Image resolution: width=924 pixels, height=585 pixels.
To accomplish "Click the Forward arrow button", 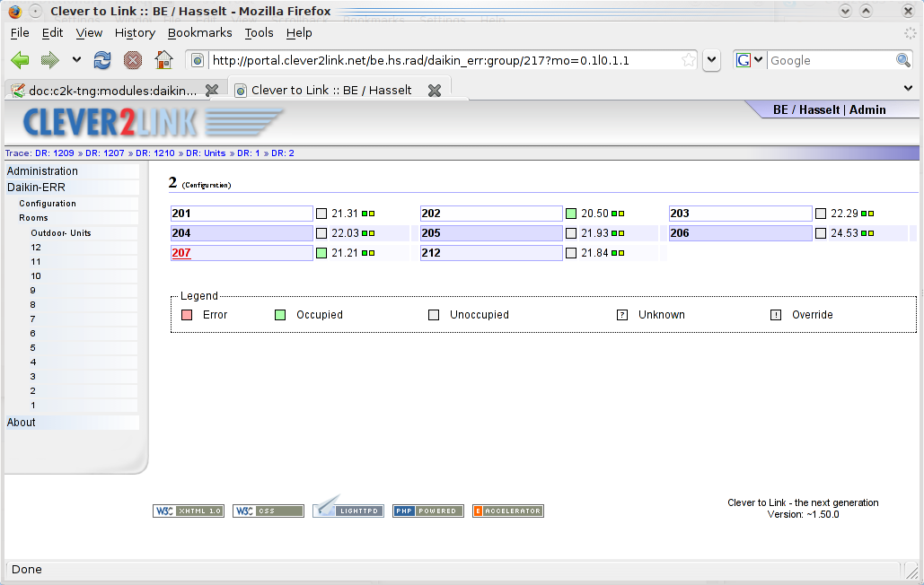I will pyautogui.click(x=50, y=60).
